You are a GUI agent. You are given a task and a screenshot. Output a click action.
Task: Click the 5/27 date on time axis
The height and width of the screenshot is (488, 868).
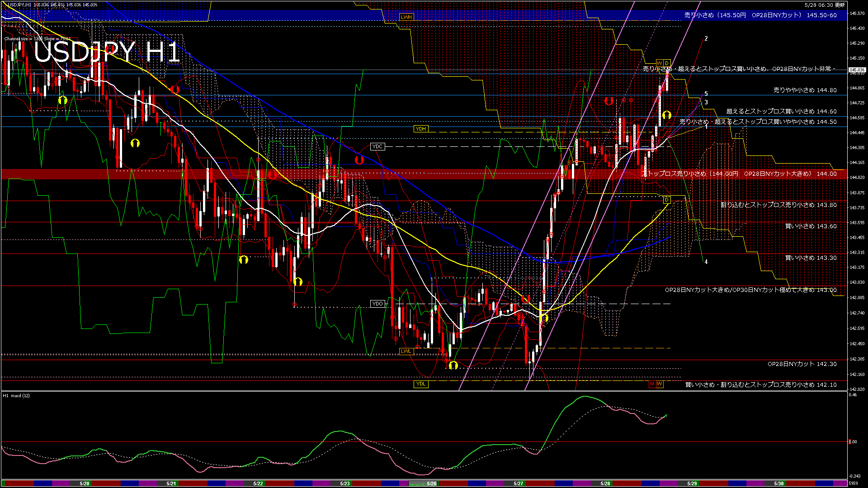coord(519,483)
